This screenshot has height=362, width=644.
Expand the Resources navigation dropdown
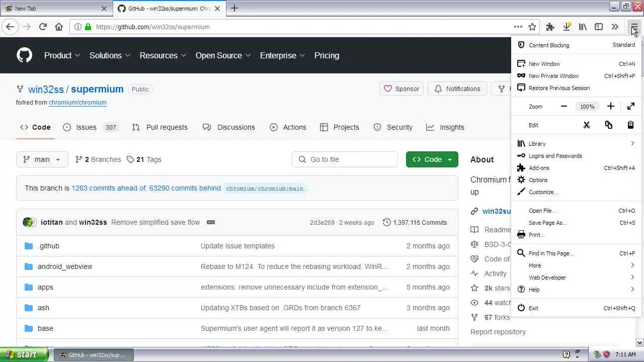(x=163, y=55)
